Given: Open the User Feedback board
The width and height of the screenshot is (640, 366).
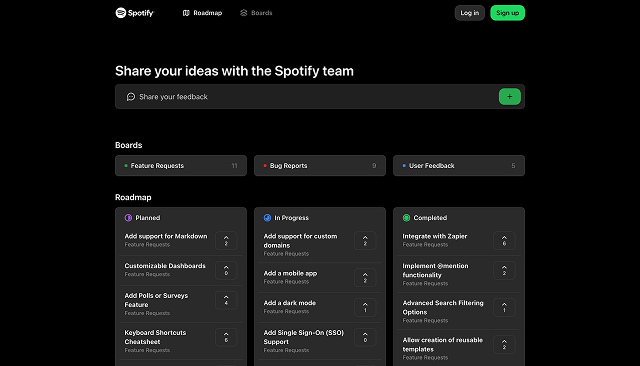Looking at the screenshot, I should click(459, 166).
